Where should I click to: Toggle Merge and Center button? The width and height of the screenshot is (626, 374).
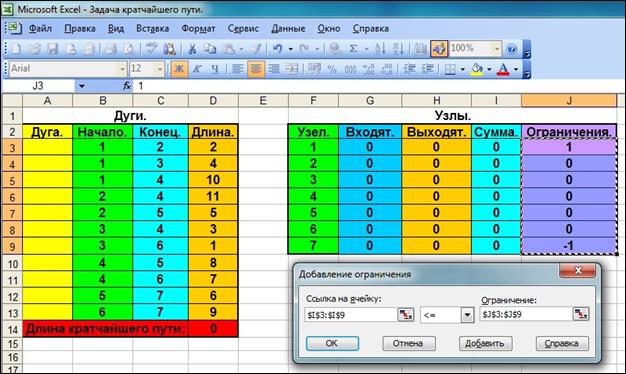(x=292, y=69)
